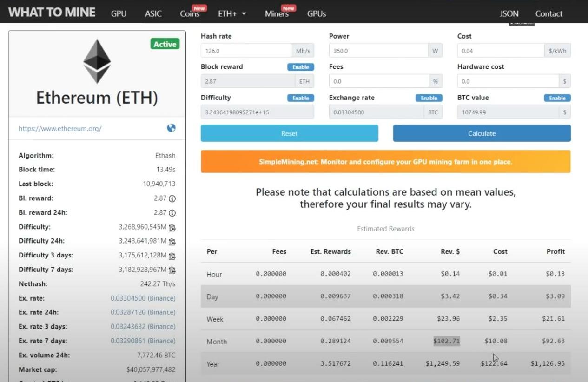The width and height of the screenshot is (588, 382).
Task: Click the Hash rate input field
Action: pyautogui.click(x=246, y=51)
